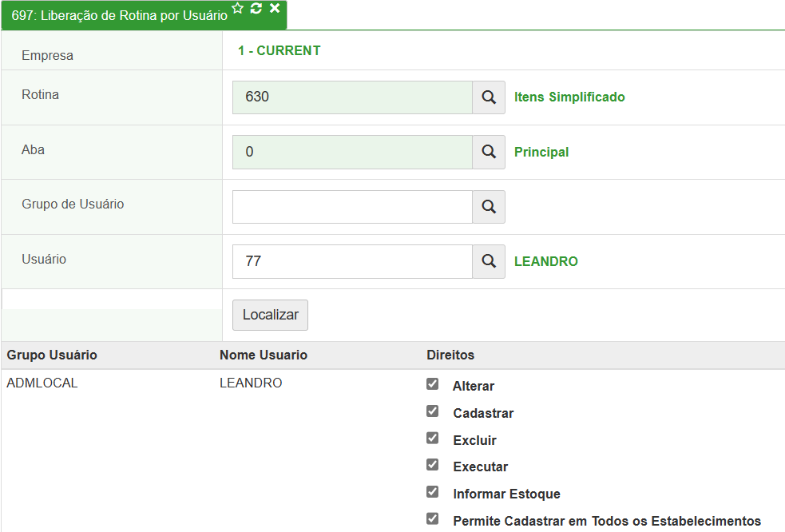Screen dimensions: 785x532
Task: Mark tab 697 as favorite with star icon
Action: tap(238, 8)
